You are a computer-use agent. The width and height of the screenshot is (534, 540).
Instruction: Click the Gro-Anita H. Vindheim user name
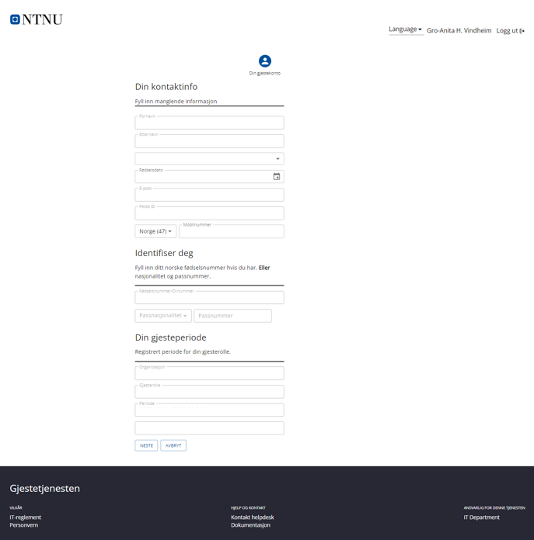pos(459,31)
